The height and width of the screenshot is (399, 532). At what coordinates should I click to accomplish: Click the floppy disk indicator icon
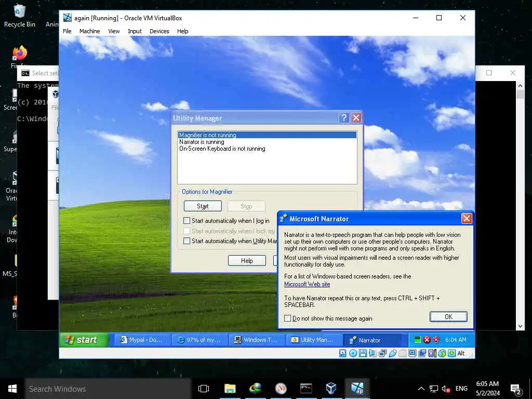click(363, 353)
